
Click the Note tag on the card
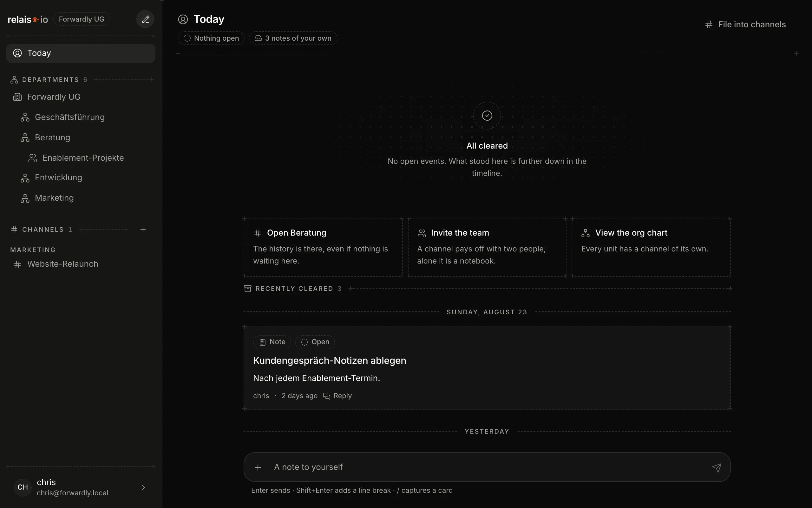272,342
